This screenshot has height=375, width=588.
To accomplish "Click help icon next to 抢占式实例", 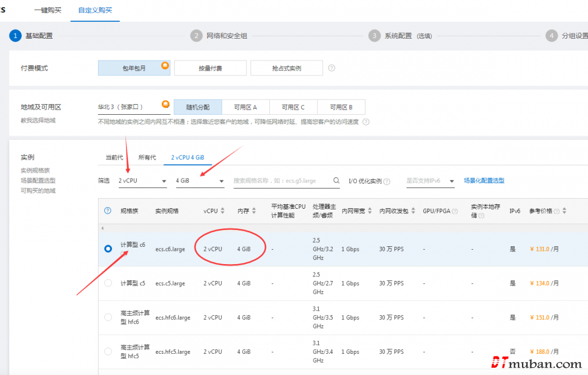I will [332, 68].
